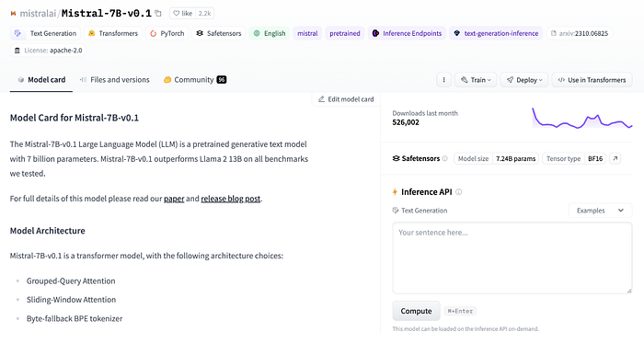Click the Inference API info icon

[459, 192]
